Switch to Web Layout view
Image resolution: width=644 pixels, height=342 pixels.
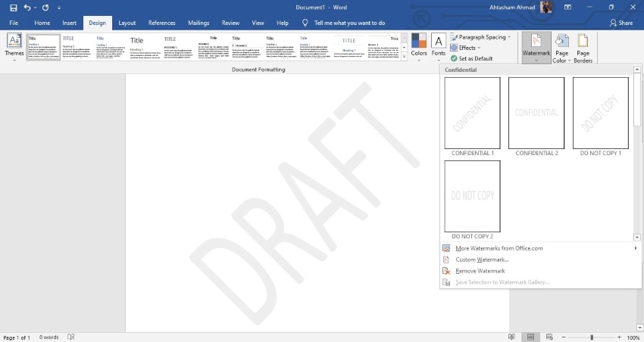coord(549,337)
